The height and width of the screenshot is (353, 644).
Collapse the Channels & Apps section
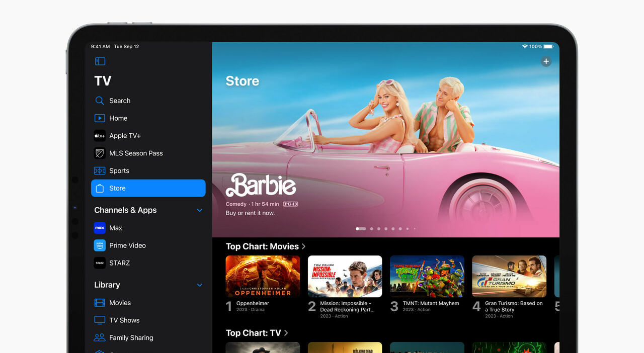[x=200, y=210]
